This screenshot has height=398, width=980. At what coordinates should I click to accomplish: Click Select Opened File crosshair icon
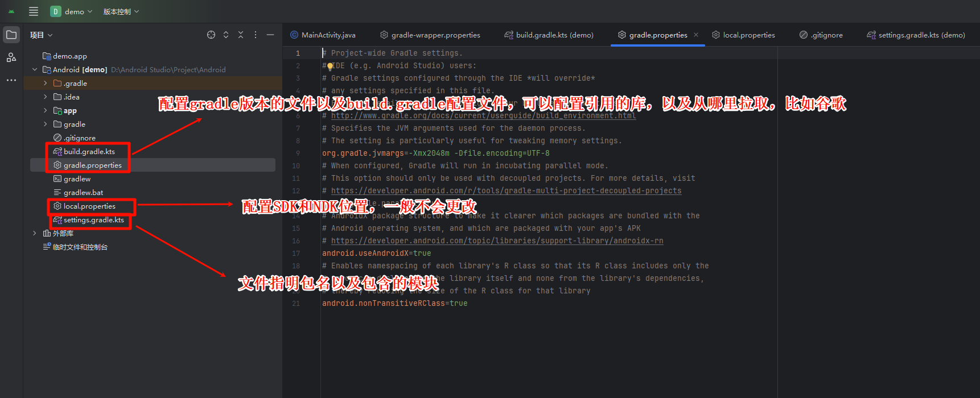click(x=211, y=35)
